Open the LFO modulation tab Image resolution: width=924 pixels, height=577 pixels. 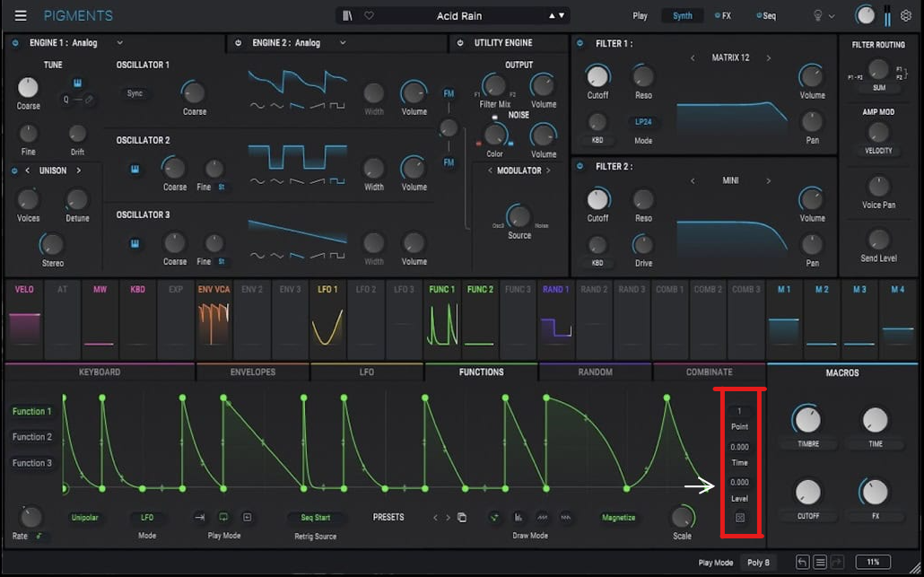tap(367, 372)
